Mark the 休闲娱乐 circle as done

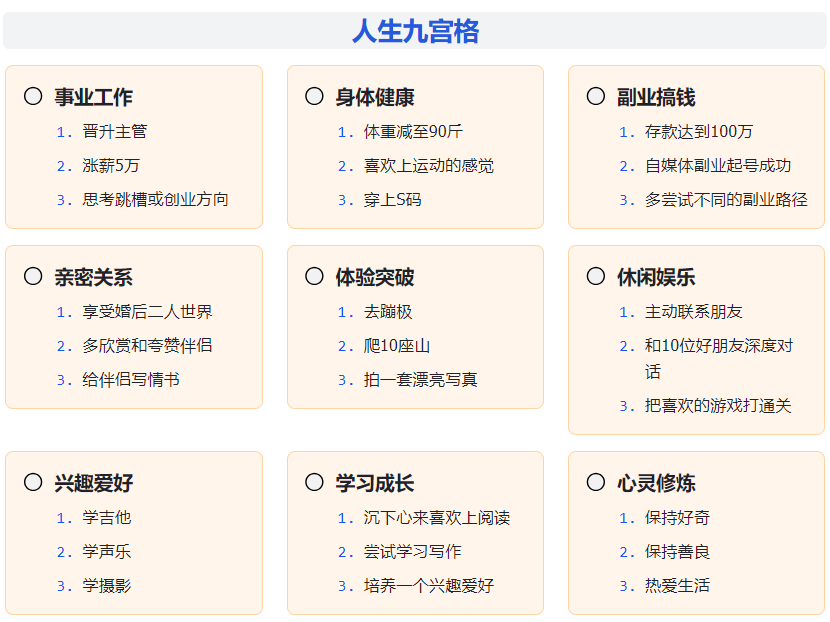pos(596,276)
